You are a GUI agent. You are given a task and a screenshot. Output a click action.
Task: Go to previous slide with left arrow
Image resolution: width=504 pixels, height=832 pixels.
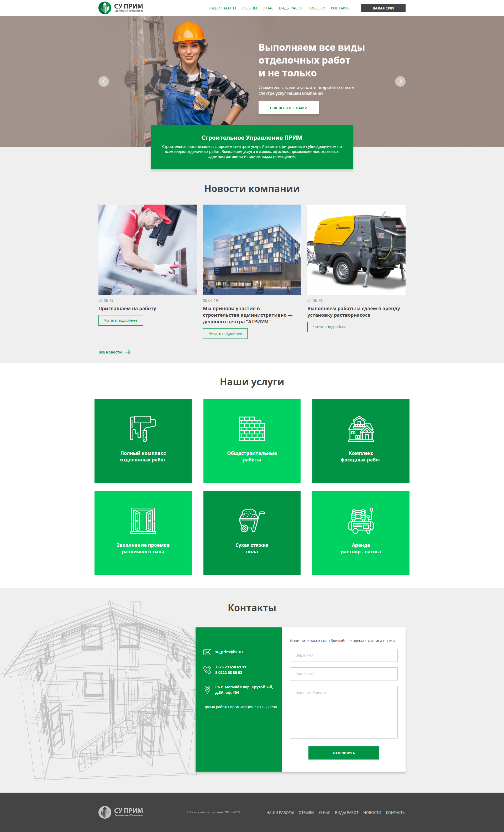[x=104, y=81]
